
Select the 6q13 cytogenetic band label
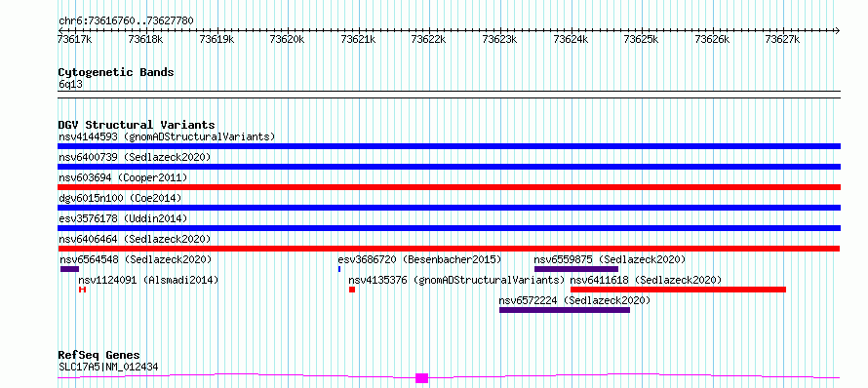[x=70, y=84]
